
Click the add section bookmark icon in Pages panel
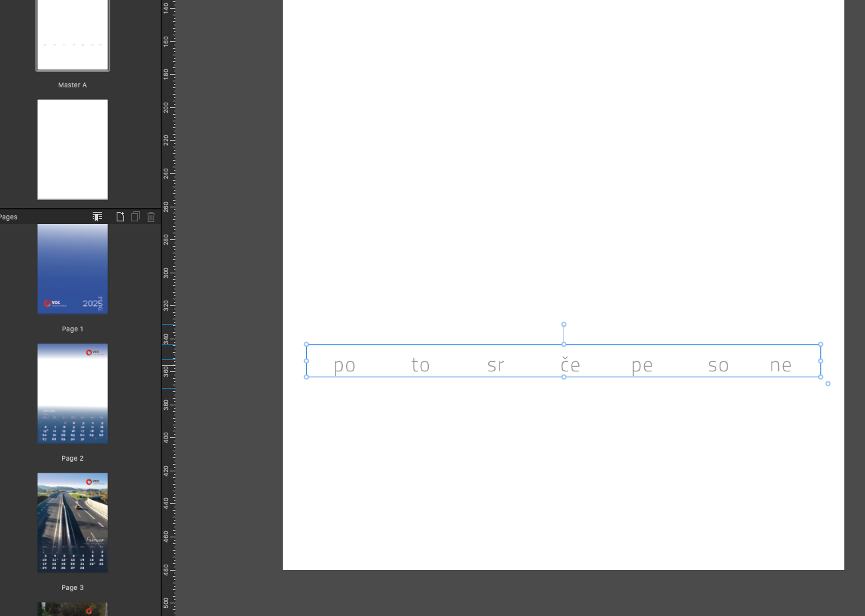pyautogui.click(x=97, y=217)
